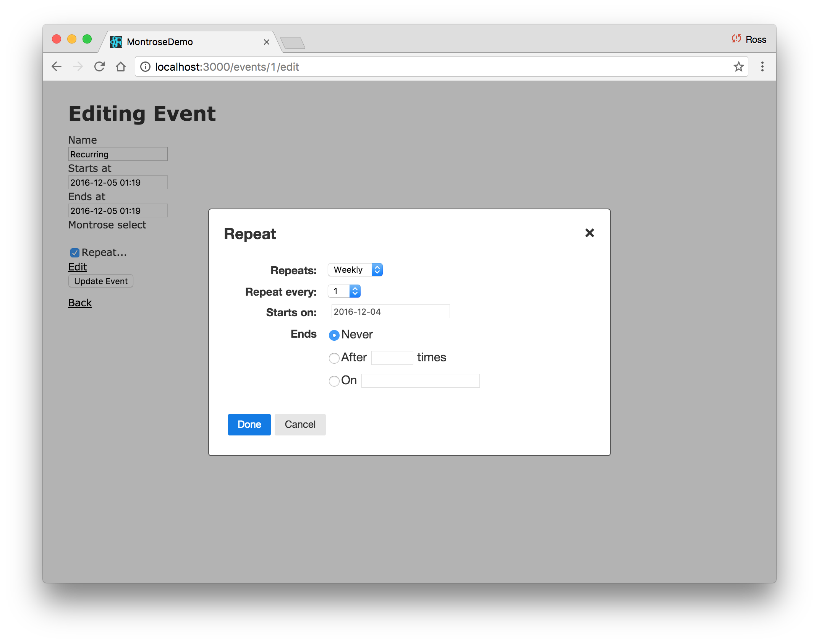
Task: Close the MontroseDemo tab
Action: click(267, 42)
